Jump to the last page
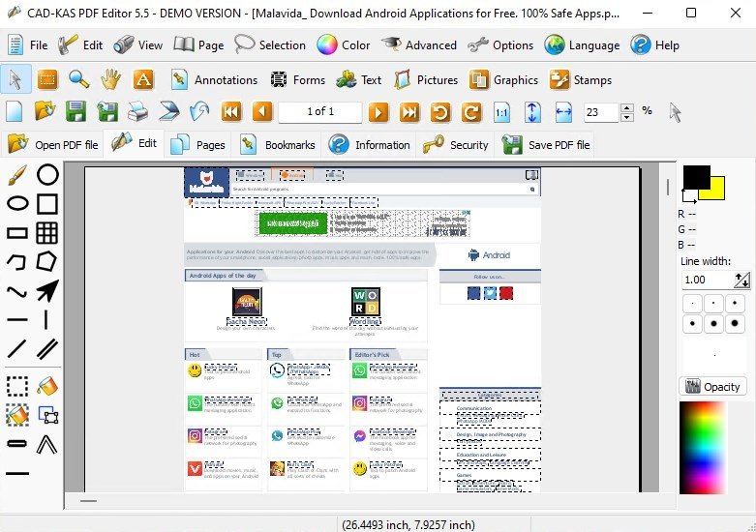The image size is (756, 532). click(x=409, y=112)
